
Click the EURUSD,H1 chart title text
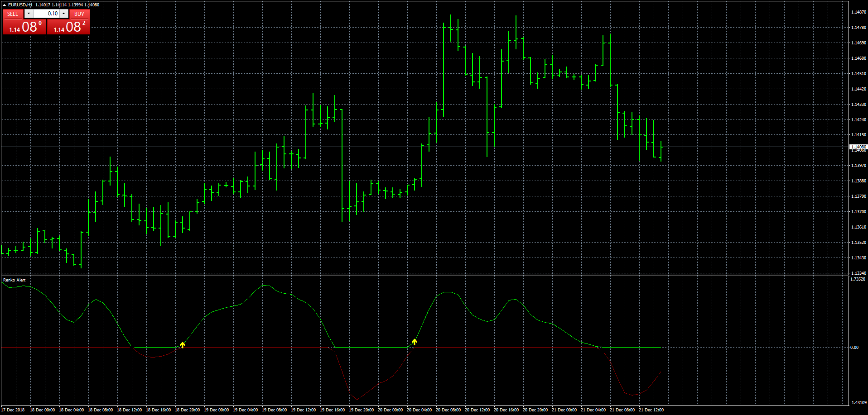pos(20,5)
